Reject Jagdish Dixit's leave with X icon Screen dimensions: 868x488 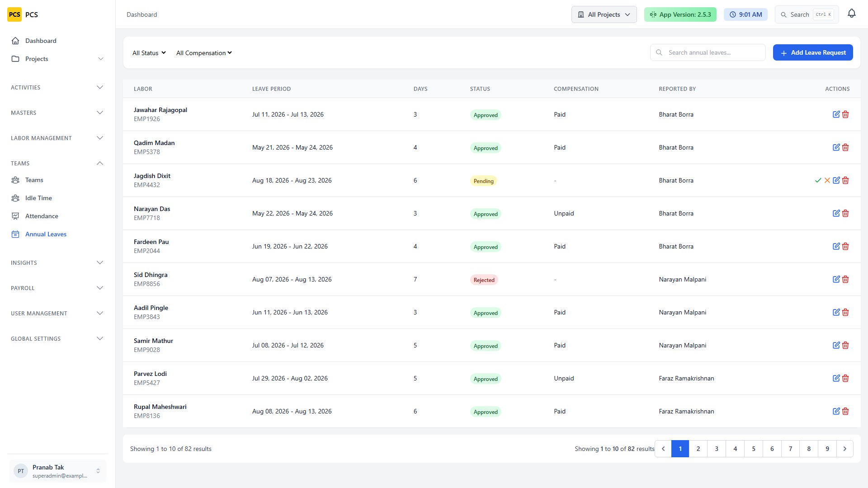point(827,180)
